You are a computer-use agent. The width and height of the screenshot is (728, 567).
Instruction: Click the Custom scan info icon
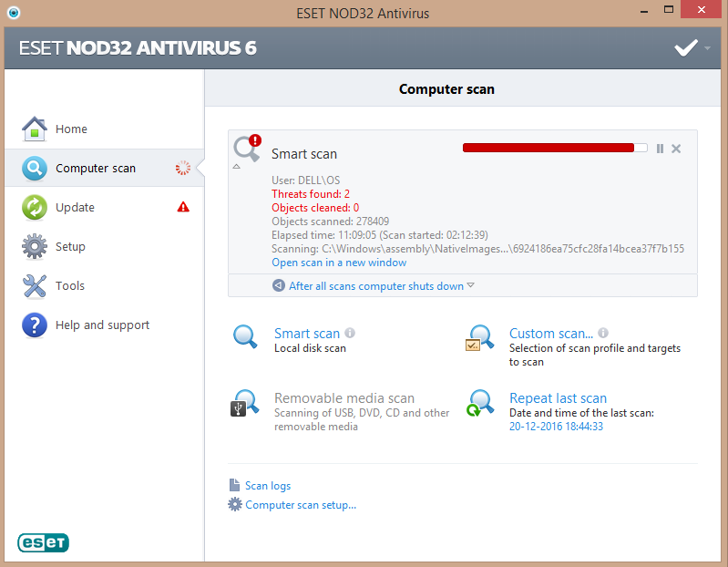pyautogui.click(x=603, y=333)
